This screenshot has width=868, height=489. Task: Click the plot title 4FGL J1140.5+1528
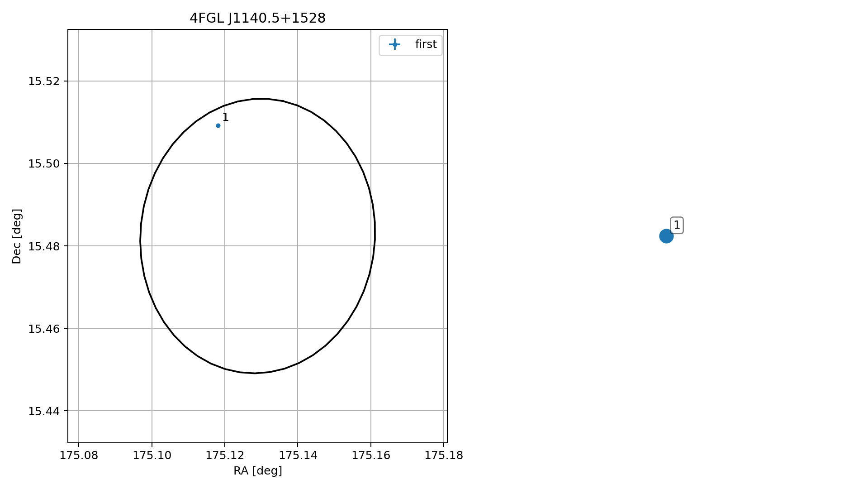pyautogui.click(x=257, y=18)
